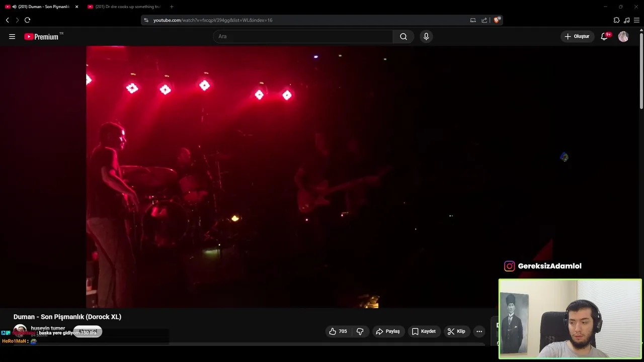644x362 pixels.
Task: Start voice search with microphone icon
Action: point(426,36)
